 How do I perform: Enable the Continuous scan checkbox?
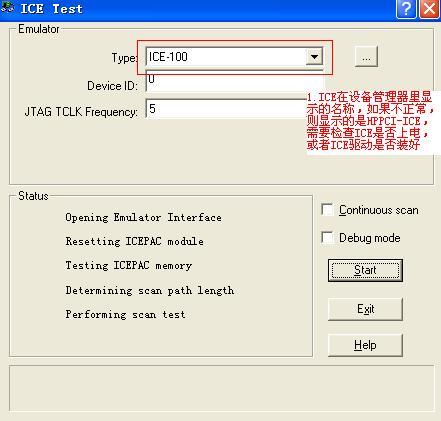pyautogui.click(x=327, y=210)
